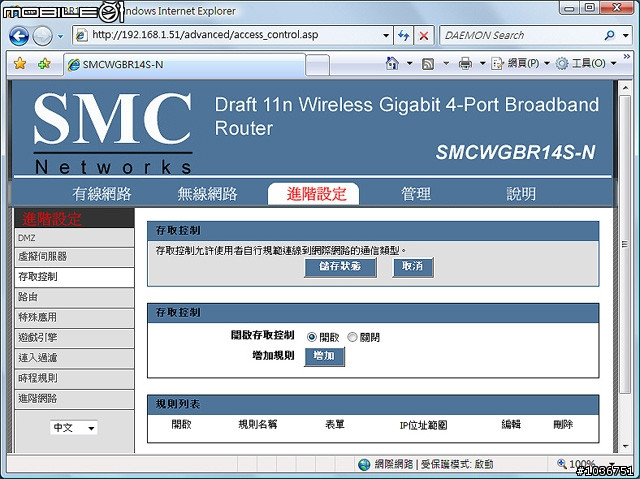Click the 增加 add rule button
Image resolution: width=640 pixels, height=479 pixels.
click(324, 357)
